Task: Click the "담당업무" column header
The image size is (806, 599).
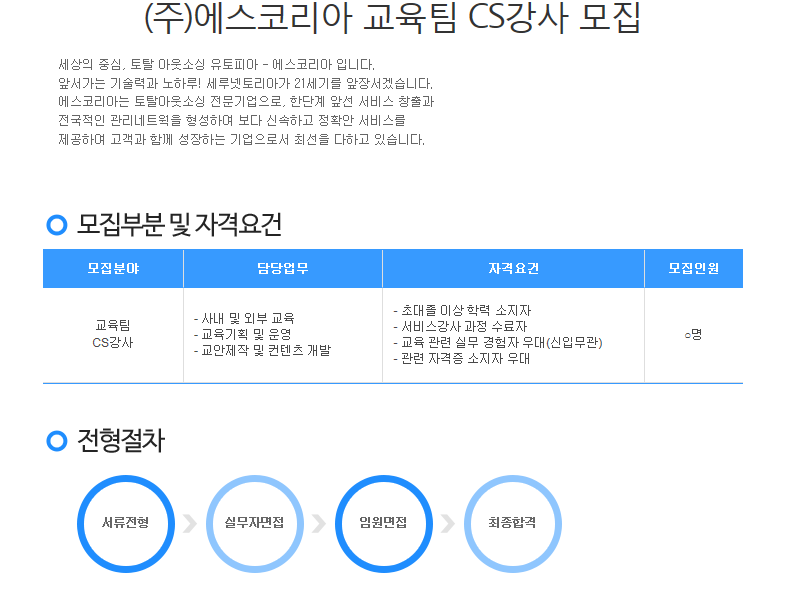Action: click(283, 268)
